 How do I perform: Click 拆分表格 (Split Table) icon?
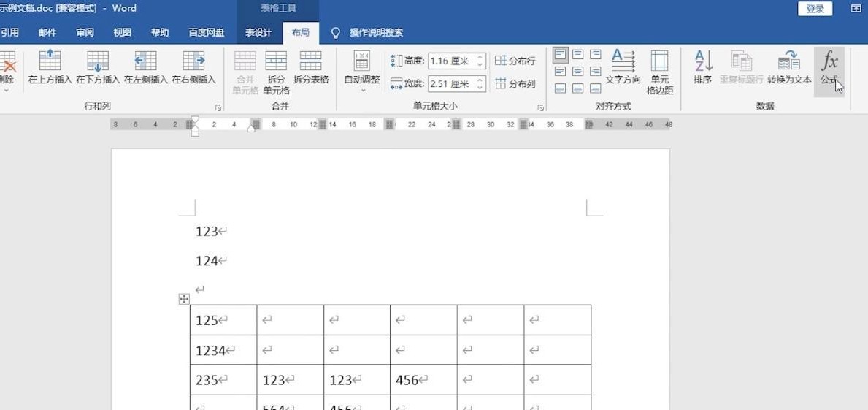pyautogui.click(x=311, y=62)
